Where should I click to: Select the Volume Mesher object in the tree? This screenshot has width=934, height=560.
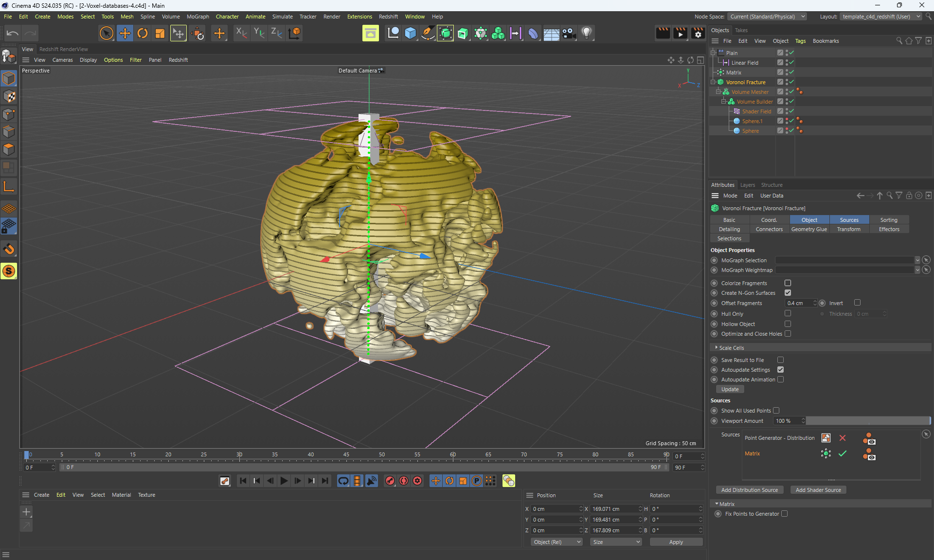pos(750,92)
